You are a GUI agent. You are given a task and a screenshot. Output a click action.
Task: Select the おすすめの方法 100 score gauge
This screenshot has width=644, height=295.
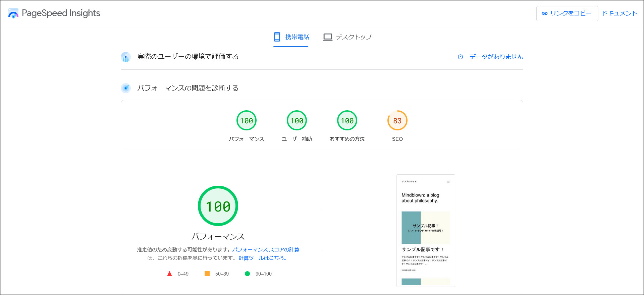point(347,121)
